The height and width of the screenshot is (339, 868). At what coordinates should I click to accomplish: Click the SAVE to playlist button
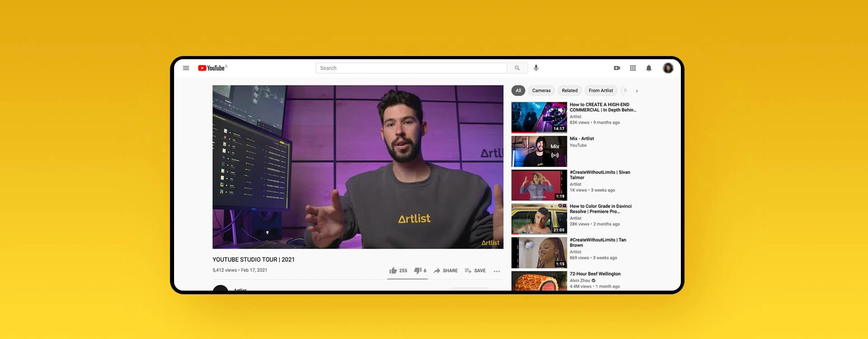point(475,271)
